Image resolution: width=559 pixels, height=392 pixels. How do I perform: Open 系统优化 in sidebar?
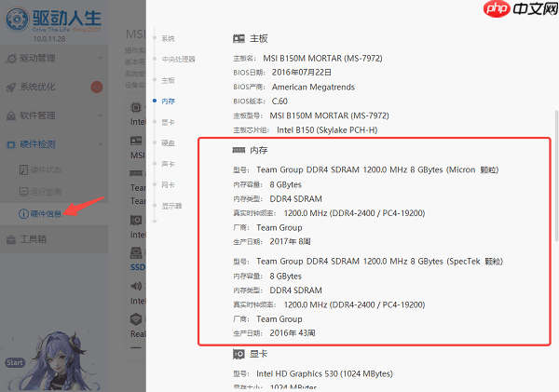pyautogui.click(x=54, y=87)
